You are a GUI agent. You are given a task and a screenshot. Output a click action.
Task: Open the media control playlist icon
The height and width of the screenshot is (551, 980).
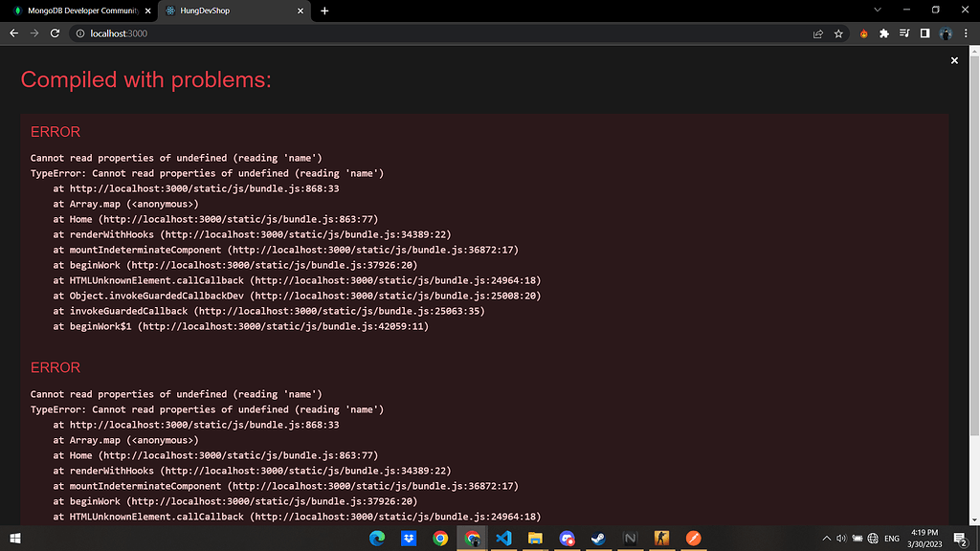[904, 33]
